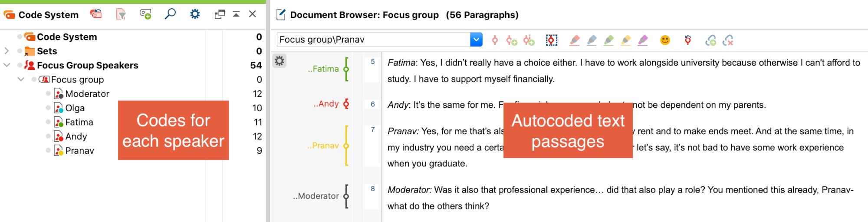Toggle activation circle next to Olga code
This screenshot has width=868, height=222.
tap(48, 108)
